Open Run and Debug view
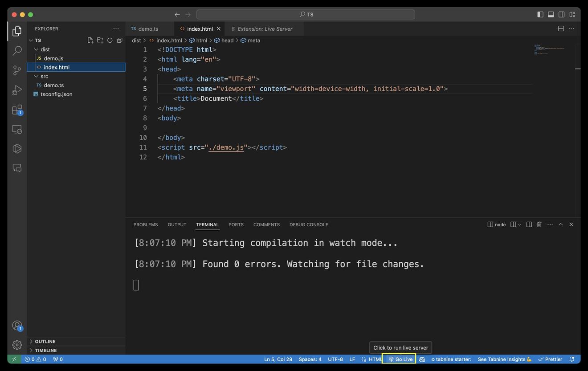The image size is (588, 371). (17, 90)
